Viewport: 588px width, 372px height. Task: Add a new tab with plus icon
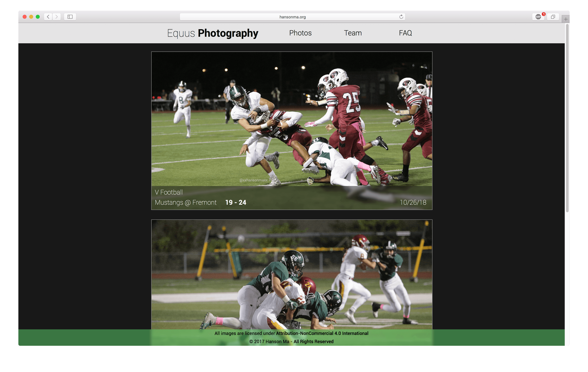click(x=566, y=19)
